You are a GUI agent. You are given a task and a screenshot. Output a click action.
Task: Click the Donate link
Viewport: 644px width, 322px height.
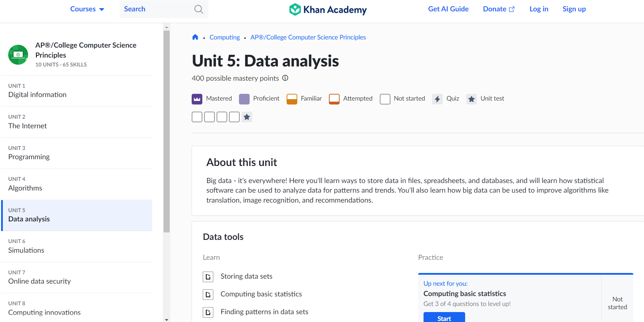coord(499,9)
